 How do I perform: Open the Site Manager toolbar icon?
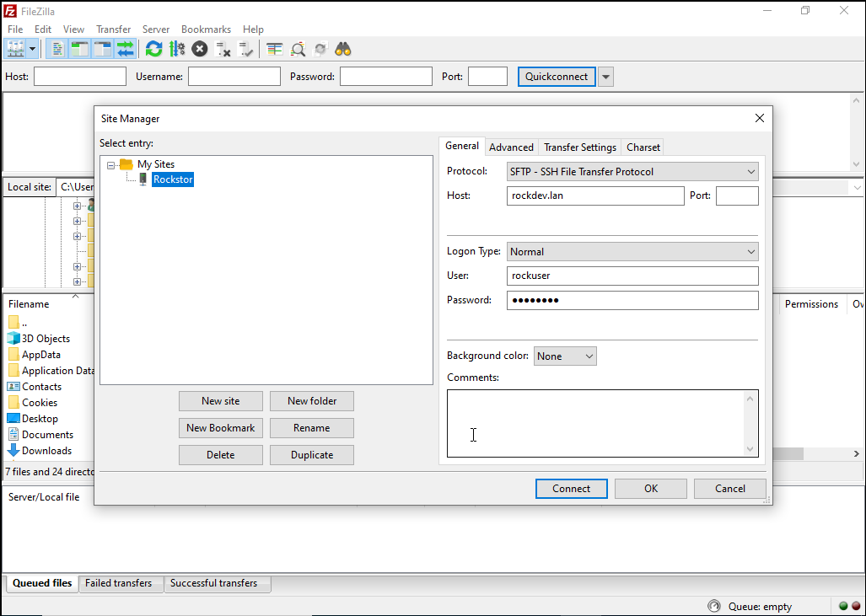(15, 49)
